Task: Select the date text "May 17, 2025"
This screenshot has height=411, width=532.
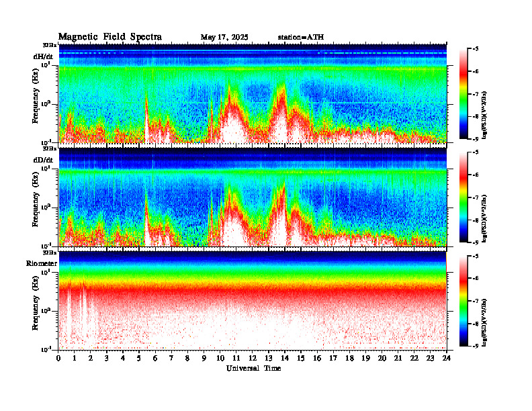Action: click(x=224, y=38)
